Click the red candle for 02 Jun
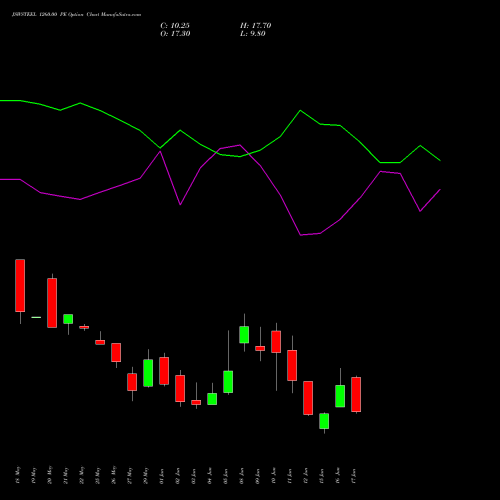Image resolution: width=500 pixels, height=500 pixels. point(180,389)
